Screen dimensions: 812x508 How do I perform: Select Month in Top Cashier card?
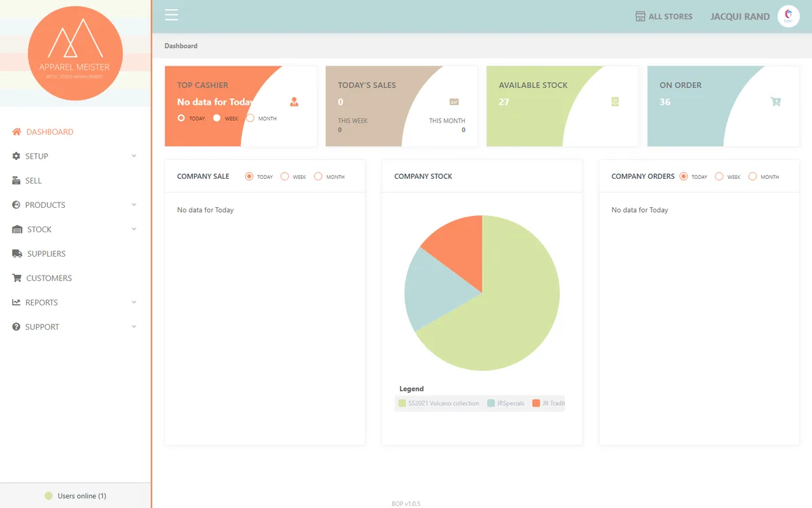pos(250,118)
